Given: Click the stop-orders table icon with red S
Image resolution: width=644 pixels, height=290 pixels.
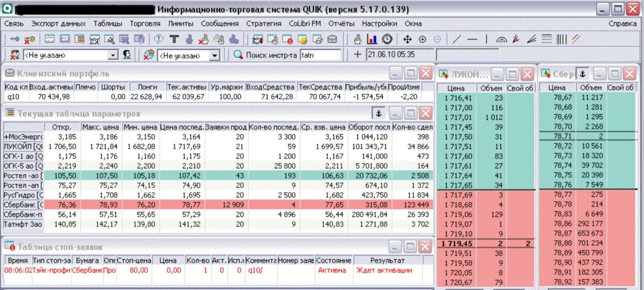Looking at the screenshot, I should tap(287, 40).
